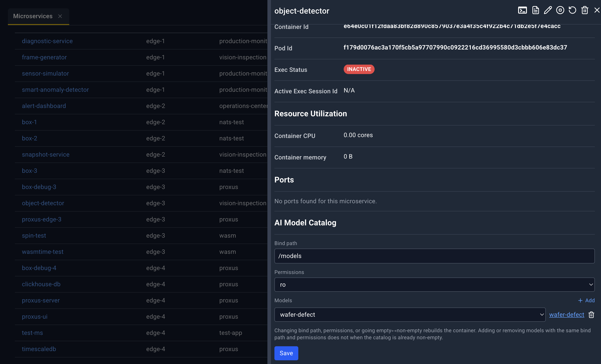The image size is (601, 364).
Task: Click the INACTIVE exec status badge
Action: [x=359, y=69]
